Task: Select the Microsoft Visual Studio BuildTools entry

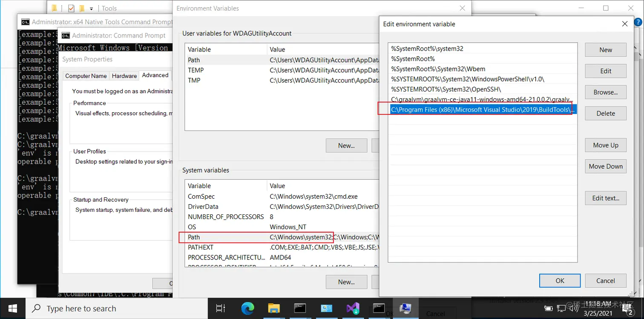Action: 483,110
